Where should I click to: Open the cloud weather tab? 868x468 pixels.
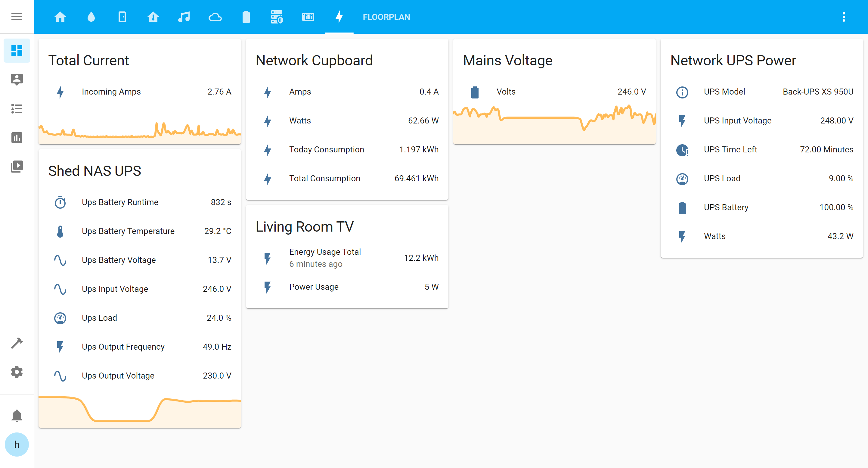click(215, 17)
